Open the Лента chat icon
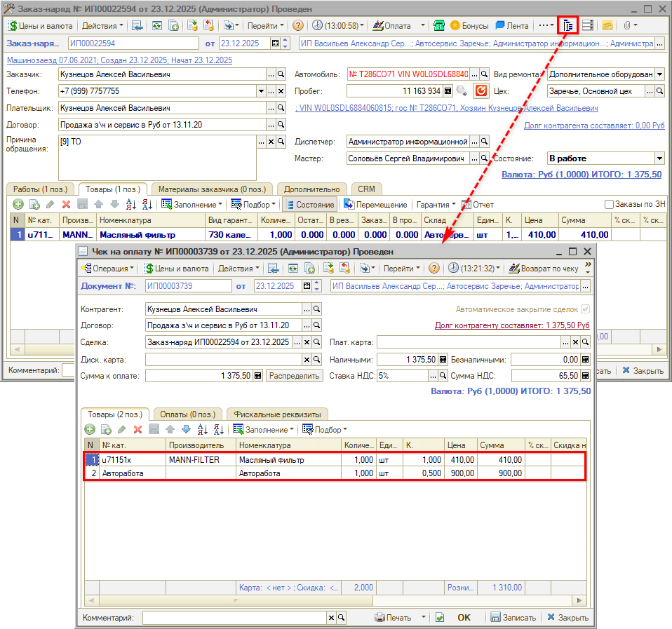This screenshot has width=672, height=629. [511, 25]
